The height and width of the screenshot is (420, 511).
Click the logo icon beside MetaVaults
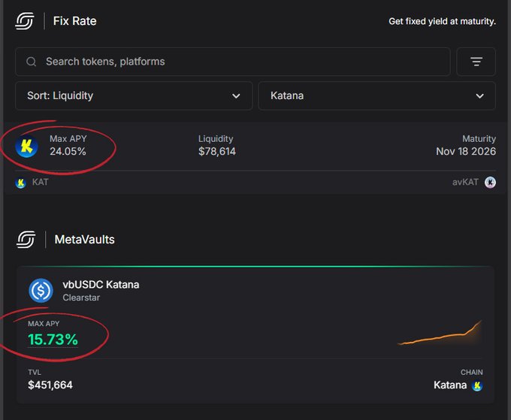(x=26, y=240)
